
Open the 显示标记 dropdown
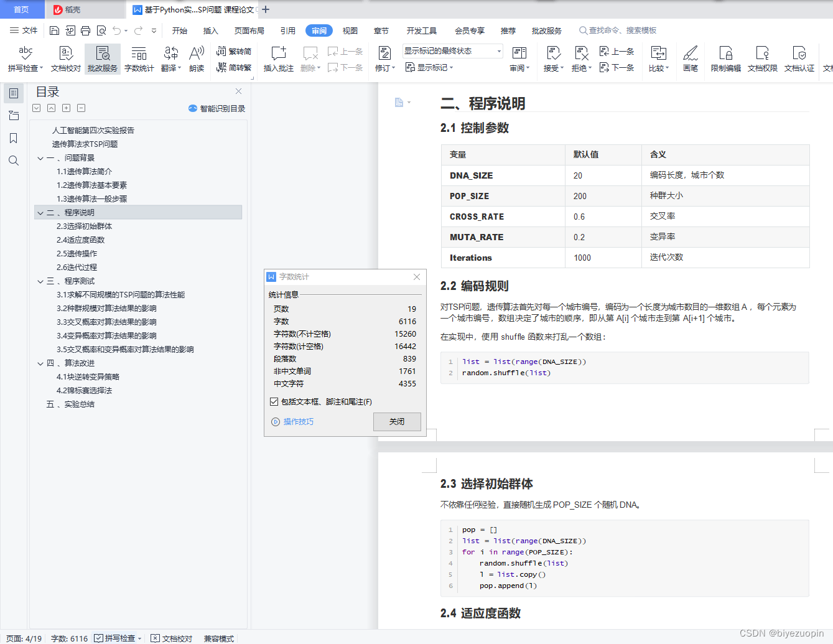pyautogui.click(x=429, y=68)
